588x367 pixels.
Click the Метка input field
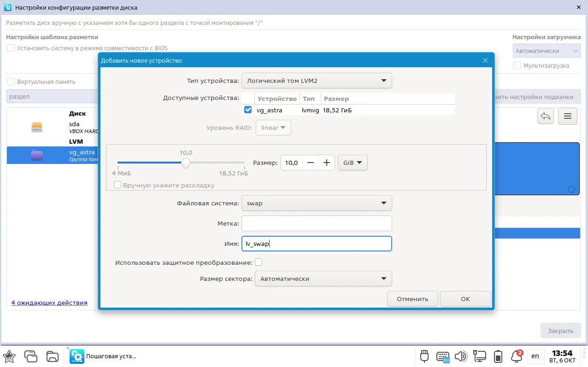coord(317,223)
